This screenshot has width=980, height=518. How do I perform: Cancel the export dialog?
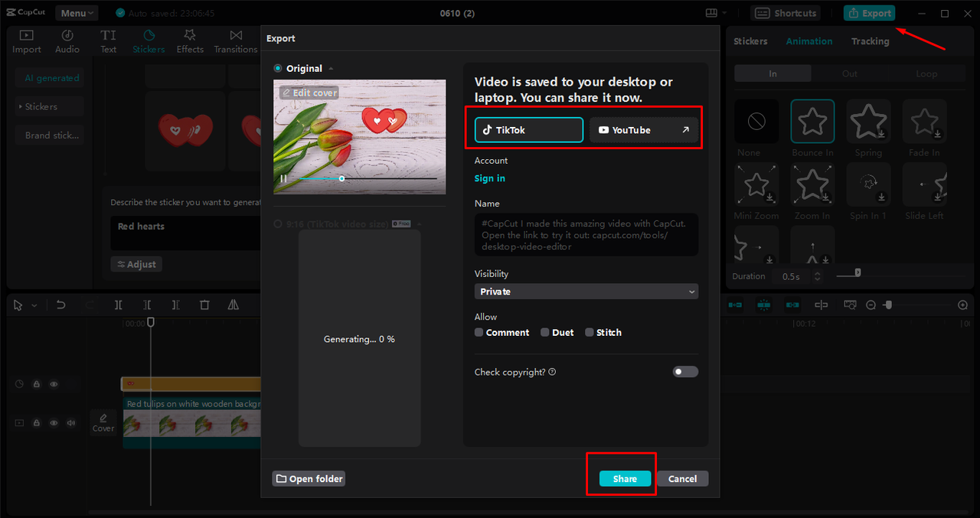[x=682, y=478]
